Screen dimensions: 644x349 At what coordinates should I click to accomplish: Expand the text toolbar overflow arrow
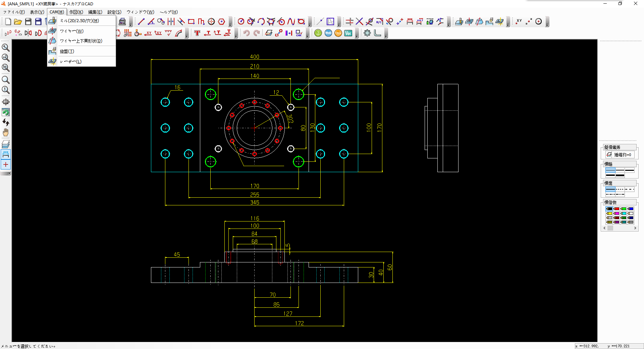(x=236, y=34)
